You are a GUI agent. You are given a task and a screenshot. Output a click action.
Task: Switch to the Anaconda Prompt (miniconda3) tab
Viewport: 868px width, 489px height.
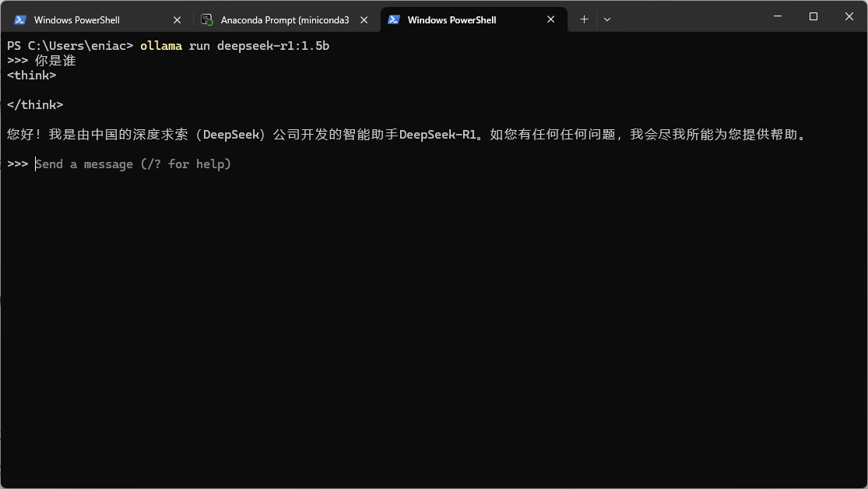284,19
